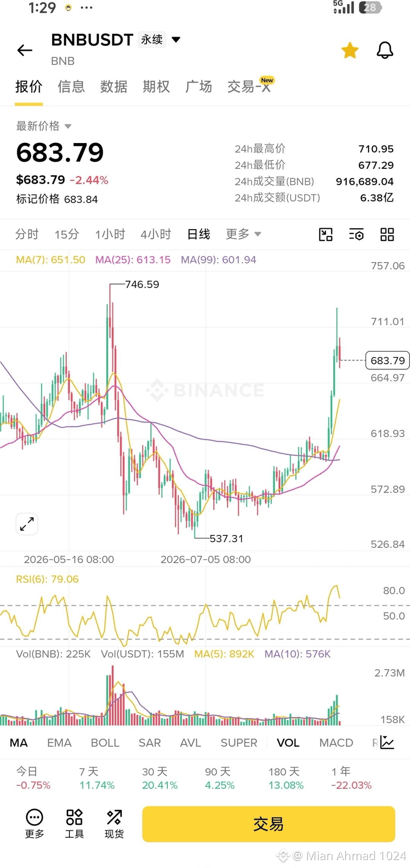
Task: Open the chart drawing tools icon
Action: pyautogui.click(x=325, y=234)
